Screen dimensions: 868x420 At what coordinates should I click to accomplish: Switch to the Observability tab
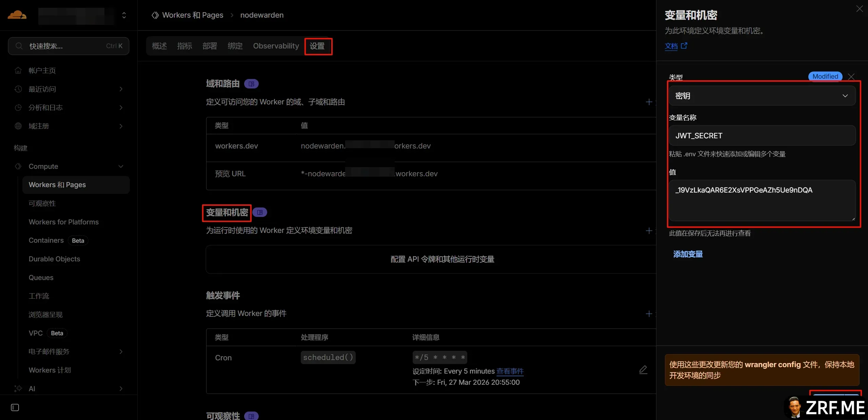(x=276, y=46)
